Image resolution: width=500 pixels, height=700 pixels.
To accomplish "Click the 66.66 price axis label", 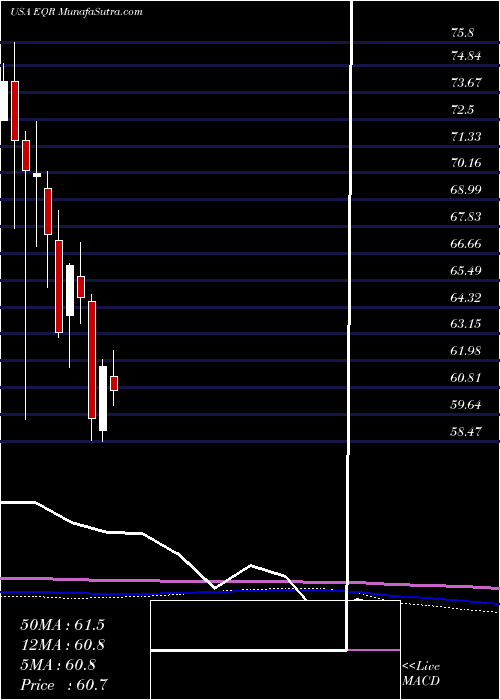I will (x=466, y=244).
